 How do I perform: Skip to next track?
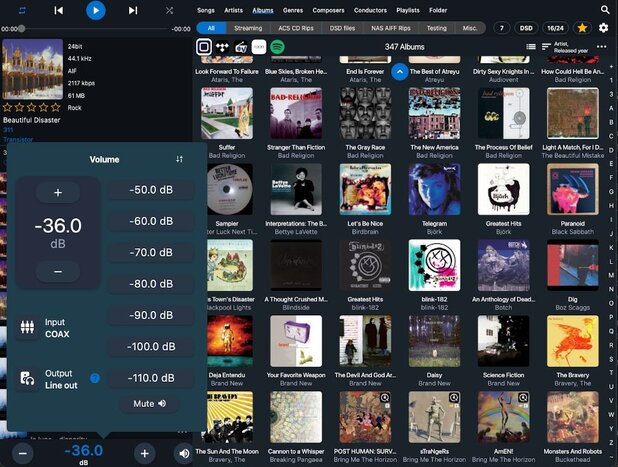(x=133, y=10)
